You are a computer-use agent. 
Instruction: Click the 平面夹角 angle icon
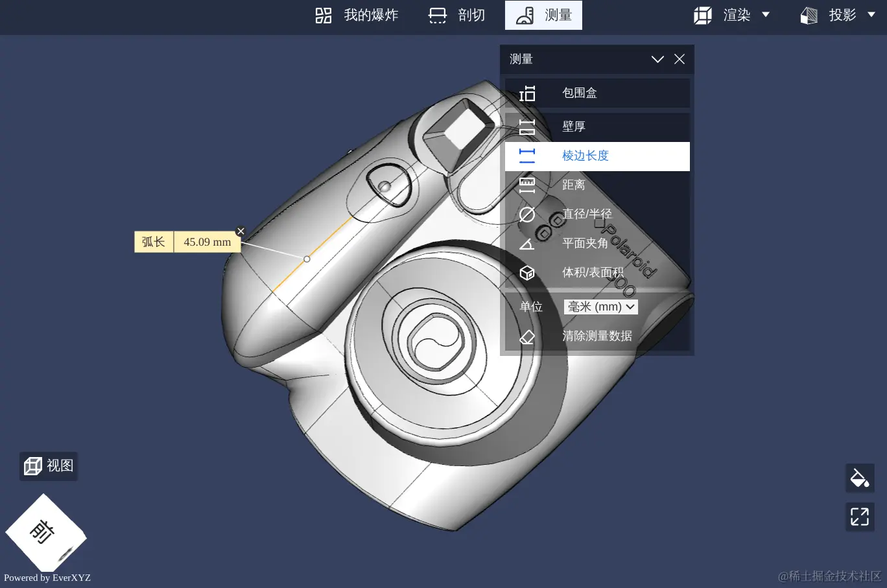[527, 244]
